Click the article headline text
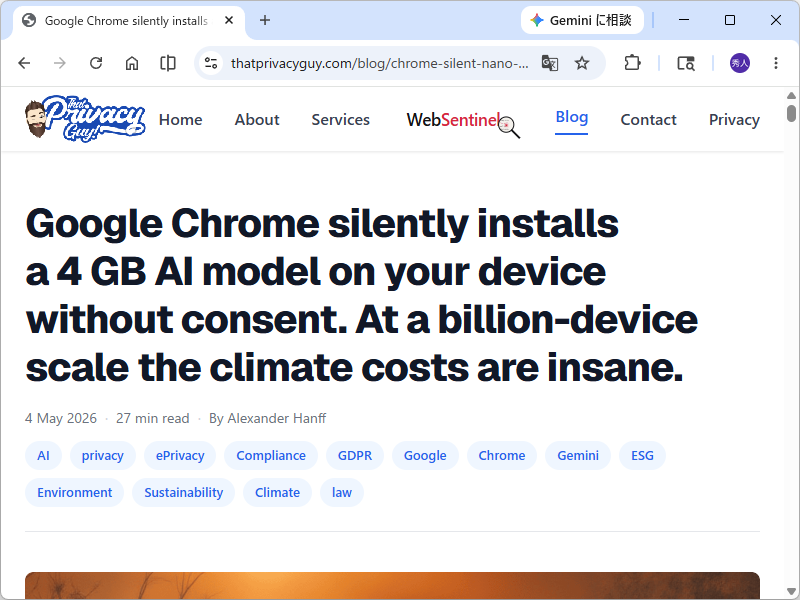Viewport: 800px width, 600px height. pos(361,295)
